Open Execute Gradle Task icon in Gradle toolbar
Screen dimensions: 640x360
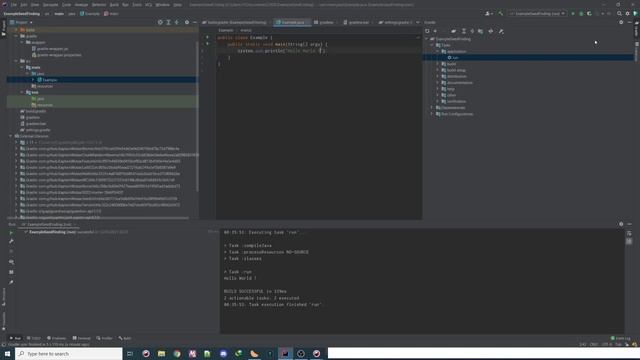point(453,31)
